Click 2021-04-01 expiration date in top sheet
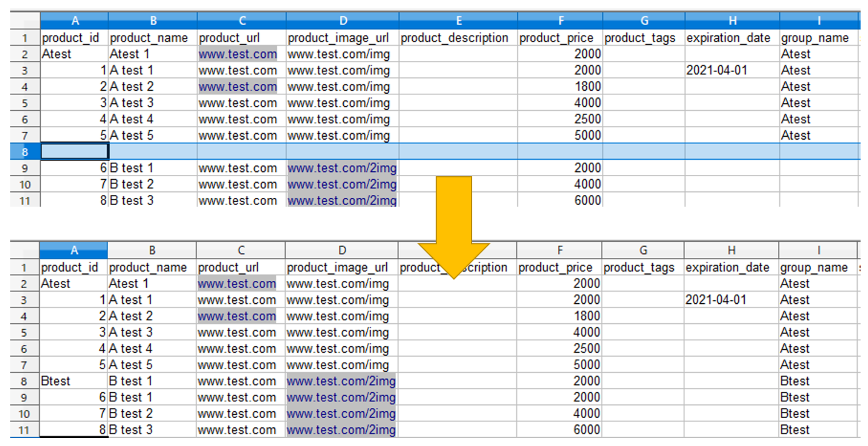868x446 pixels. (x=717, y=70)
